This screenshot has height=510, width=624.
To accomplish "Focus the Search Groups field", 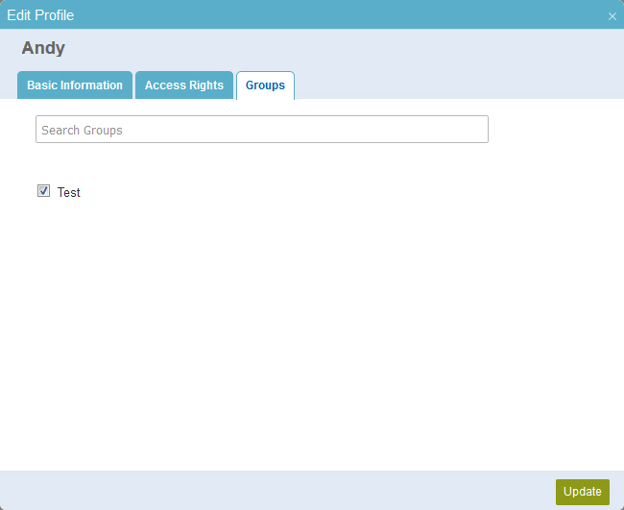I will (x=262, y=129).
